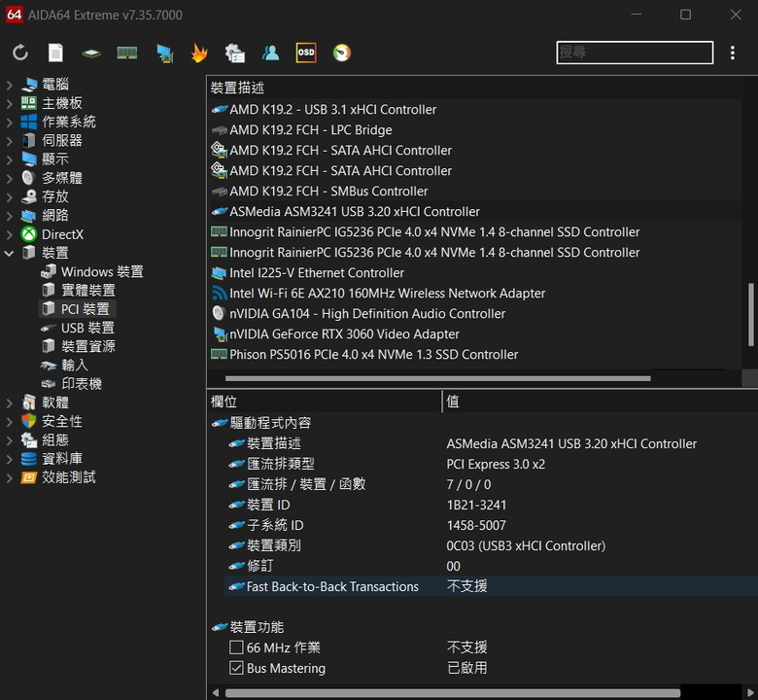This screenshot has height=700, width=758.
Task: Open the green gauge benchmark icon
Action: pos(342,52)
